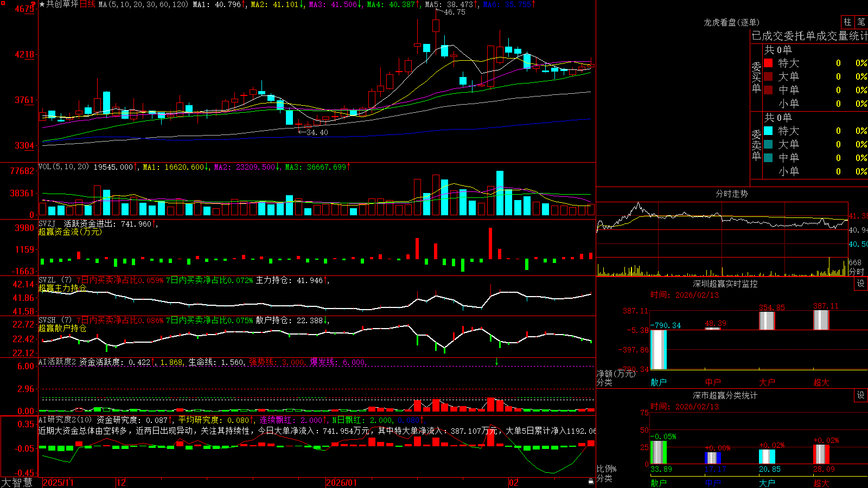Viewport: 868px width, 488px height.
Task: Click the 委买单 section label
Action: (756, 77)
